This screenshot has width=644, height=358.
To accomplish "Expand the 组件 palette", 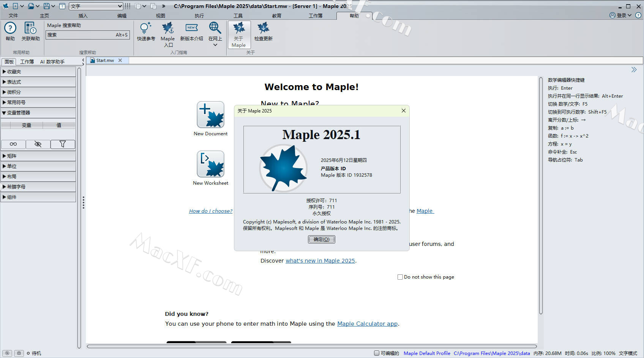I will coord(38,197).
